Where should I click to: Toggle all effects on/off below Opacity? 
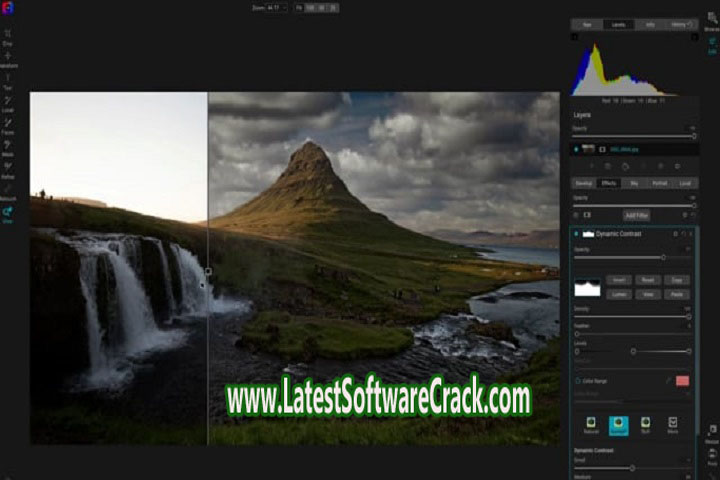click(576, 215)
